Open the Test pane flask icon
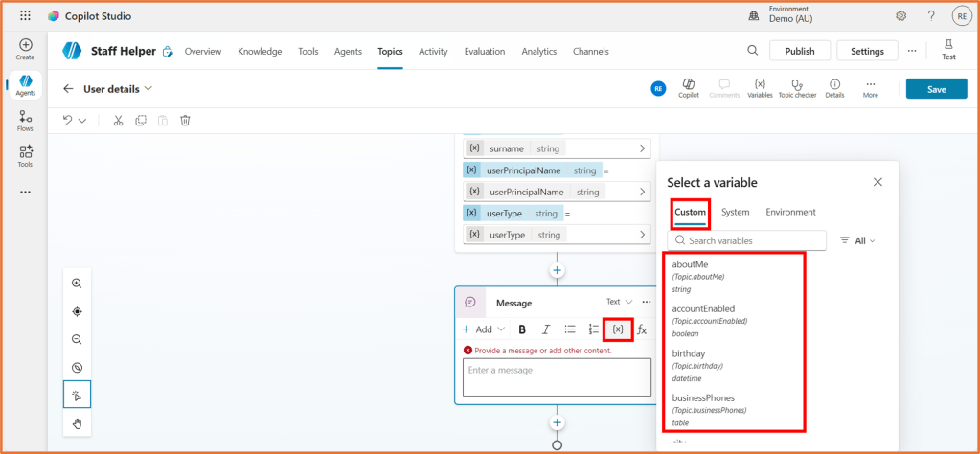 click(948, 50)
